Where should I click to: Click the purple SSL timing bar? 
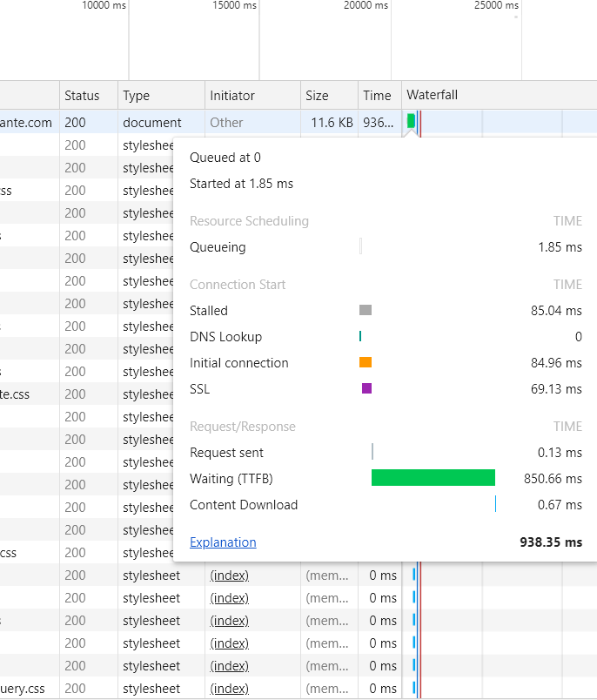point(366,388)
